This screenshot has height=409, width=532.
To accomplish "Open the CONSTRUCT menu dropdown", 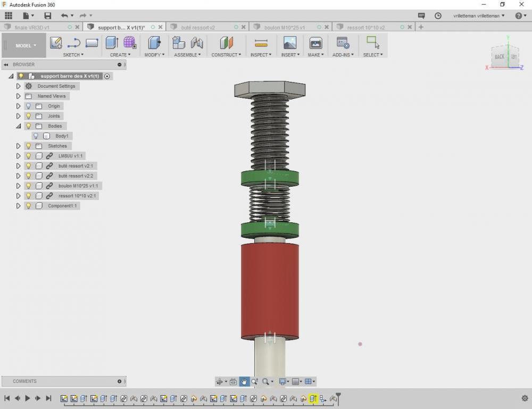I will click(226, 55).
